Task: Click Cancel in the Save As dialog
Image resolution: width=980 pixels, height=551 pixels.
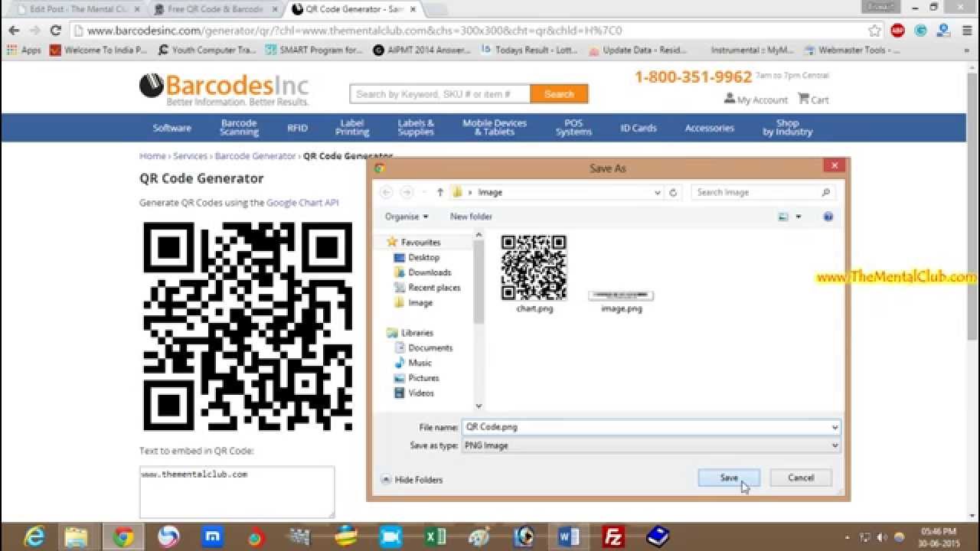Action: tap(801, 478)
